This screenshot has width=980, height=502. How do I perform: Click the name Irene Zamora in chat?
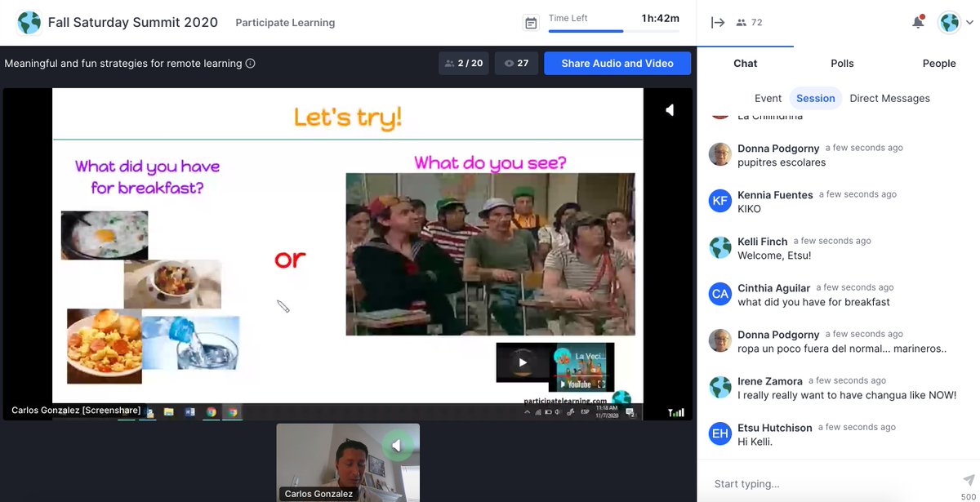pos(770,380)
